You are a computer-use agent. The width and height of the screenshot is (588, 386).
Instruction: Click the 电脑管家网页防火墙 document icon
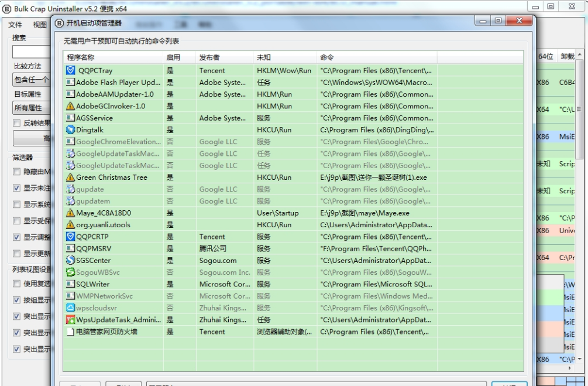[70, 332]
